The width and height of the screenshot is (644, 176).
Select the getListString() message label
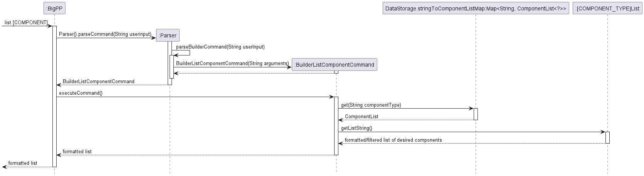356,128
